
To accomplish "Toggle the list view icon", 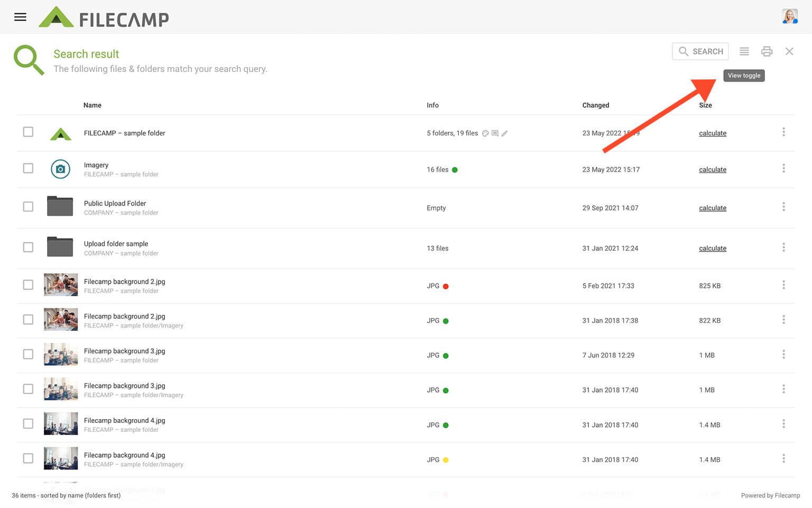I will (744, 51).
